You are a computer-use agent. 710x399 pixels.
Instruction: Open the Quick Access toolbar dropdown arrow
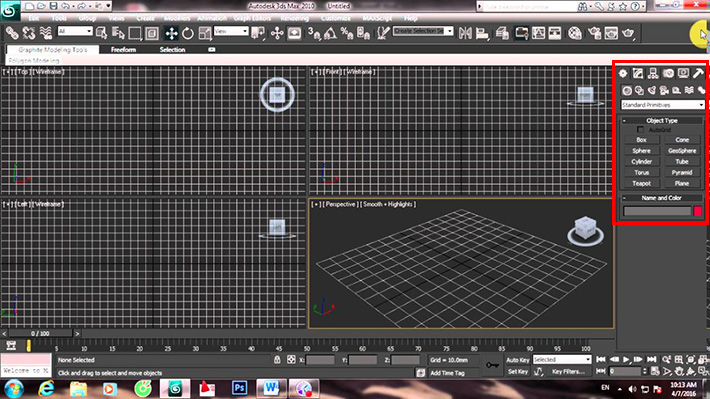(x=108, y=6)
